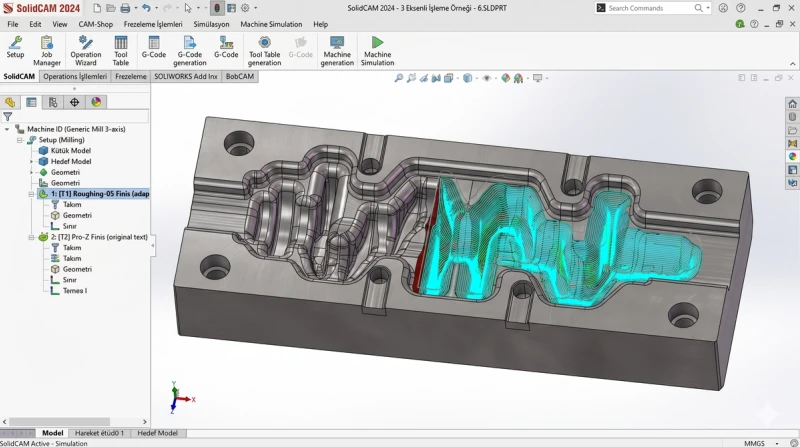Viewport: 800px width, 447px height.
Task: Open the Help menu
Action: (320, 24)
